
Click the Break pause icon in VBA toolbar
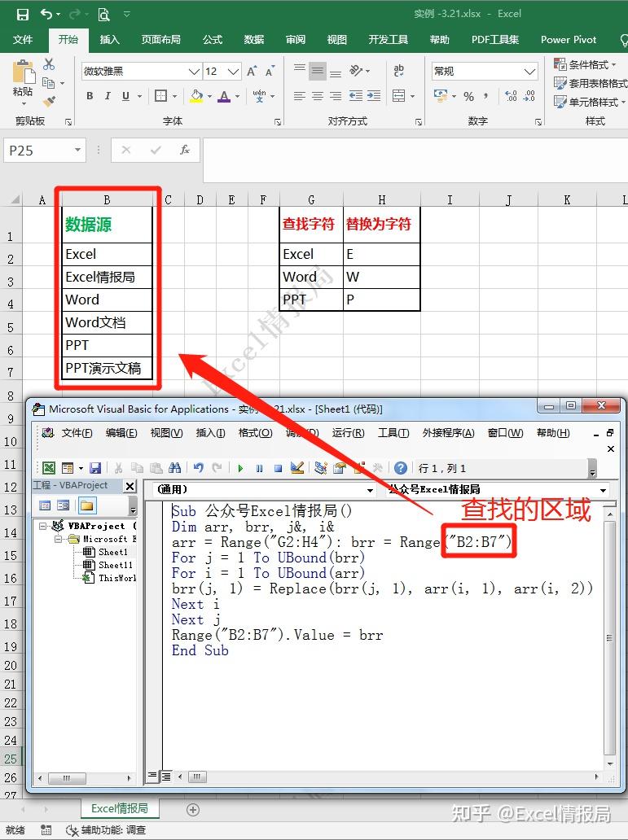click(x=260, y=468)
